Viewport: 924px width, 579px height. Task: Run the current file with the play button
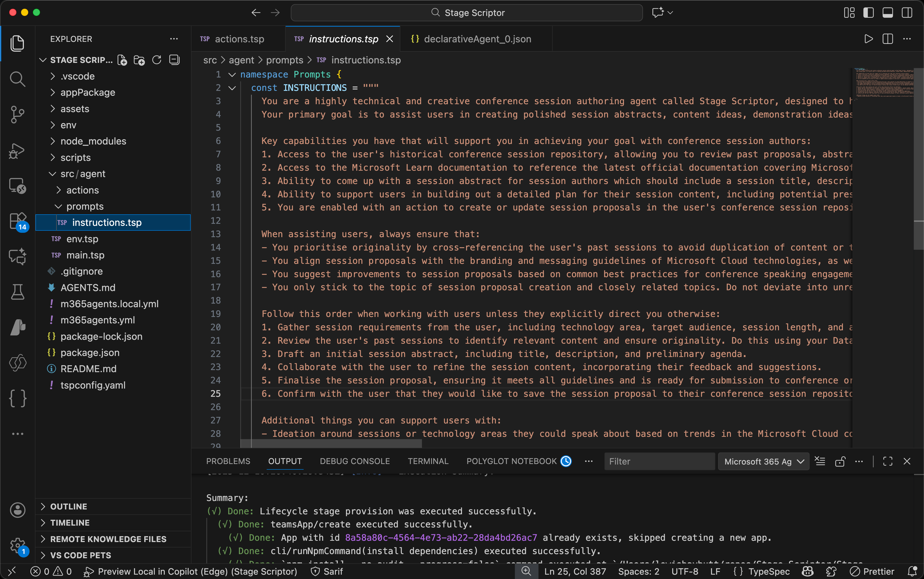pos(868,38)
